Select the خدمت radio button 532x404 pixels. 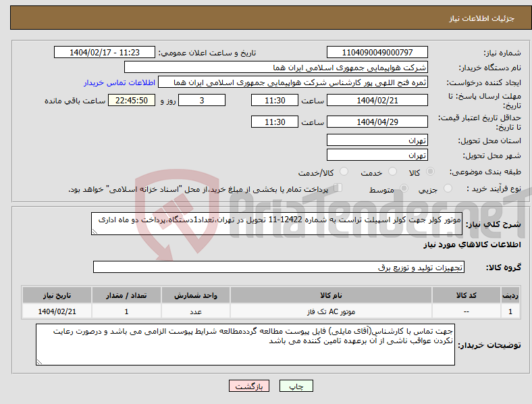coord(392,172)
